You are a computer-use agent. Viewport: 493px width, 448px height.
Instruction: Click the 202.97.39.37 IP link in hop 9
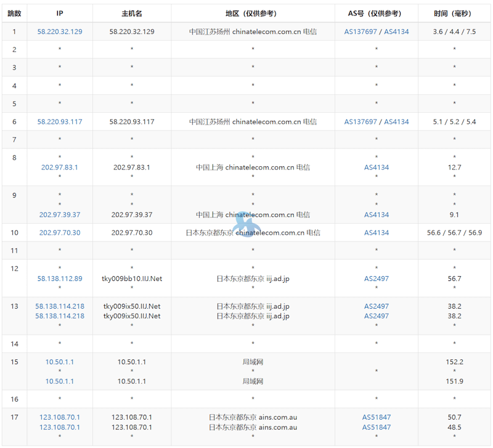(60, 215)
